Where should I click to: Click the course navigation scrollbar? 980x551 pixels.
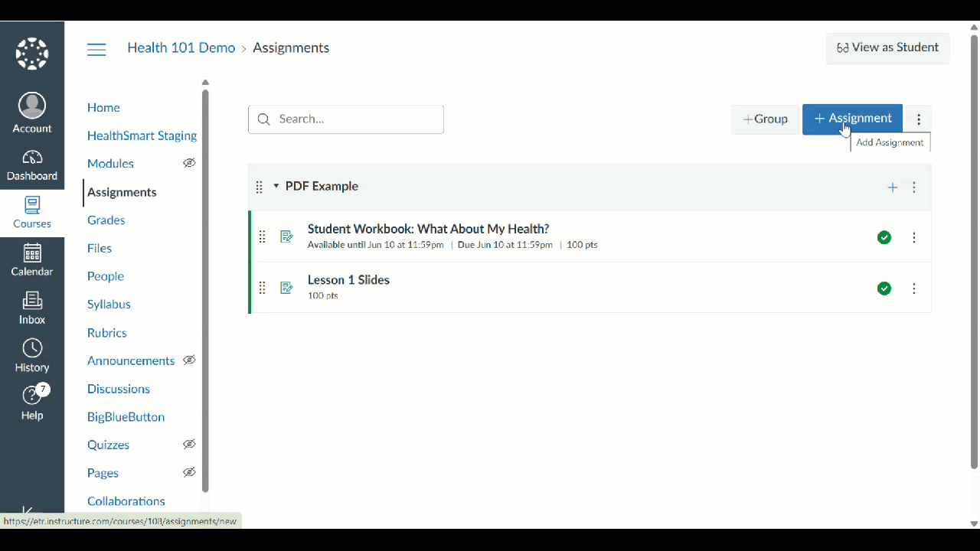click(205, 291)
